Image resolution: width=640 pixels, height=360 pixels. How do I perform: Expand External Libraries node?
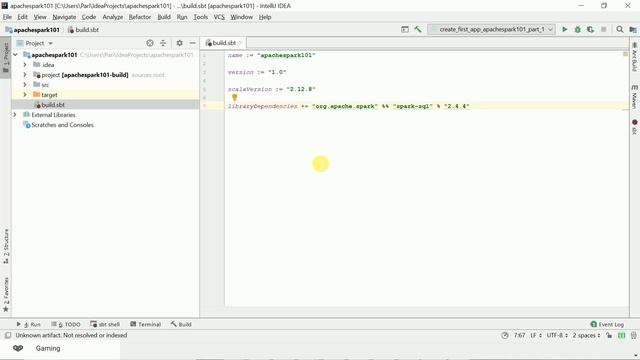[16, 115]
